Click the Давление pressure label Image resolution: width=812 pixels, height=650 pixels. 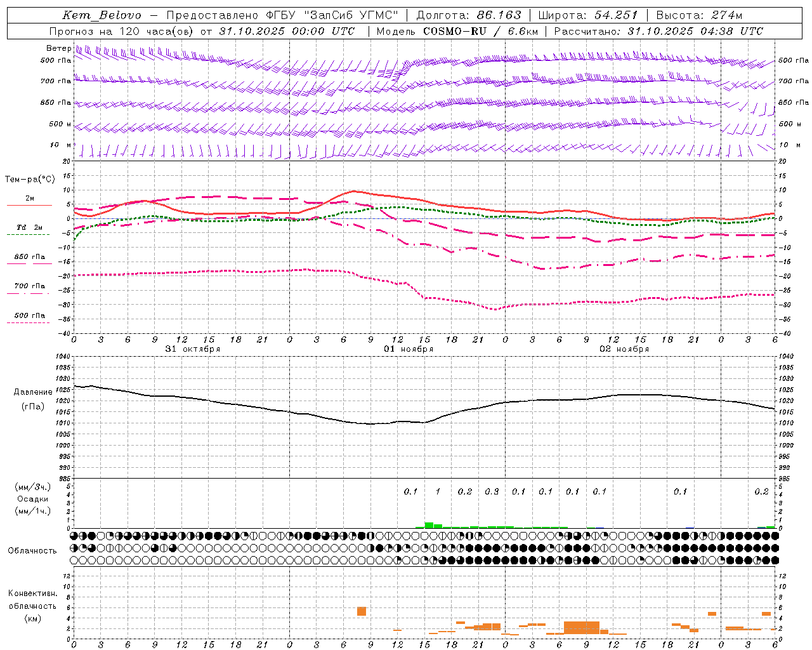[33, 392]
